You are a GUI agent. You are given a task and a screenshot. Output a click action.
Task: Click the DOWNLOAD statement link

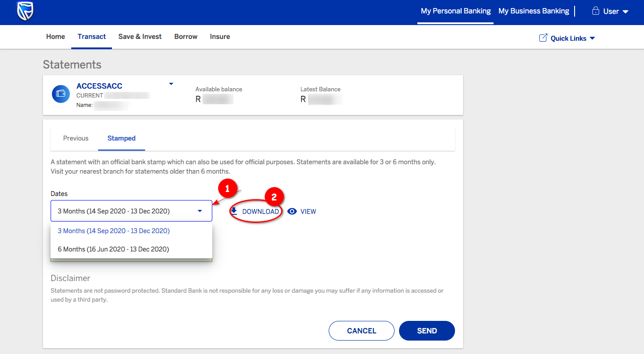pyautogui.click(x=260, y=212)
